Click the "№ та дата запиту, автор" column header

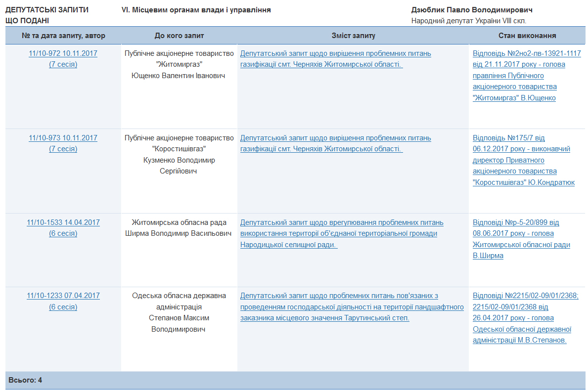[63, 36]
